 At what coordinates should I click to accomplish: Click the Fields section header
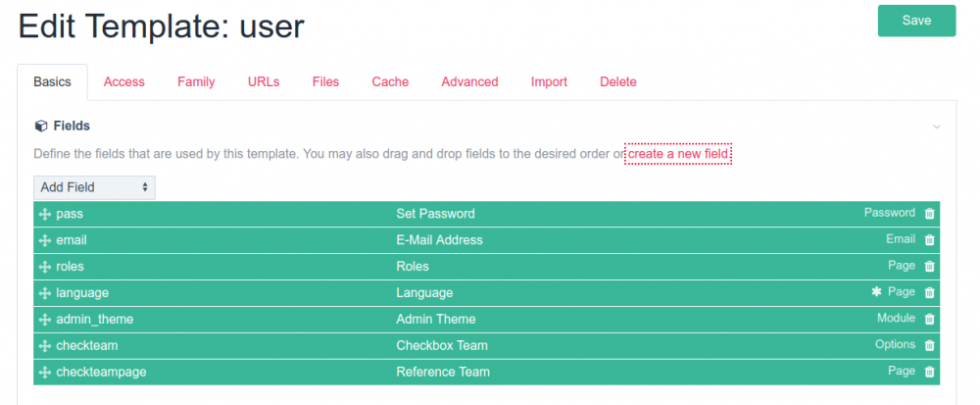tap(67, 126)
